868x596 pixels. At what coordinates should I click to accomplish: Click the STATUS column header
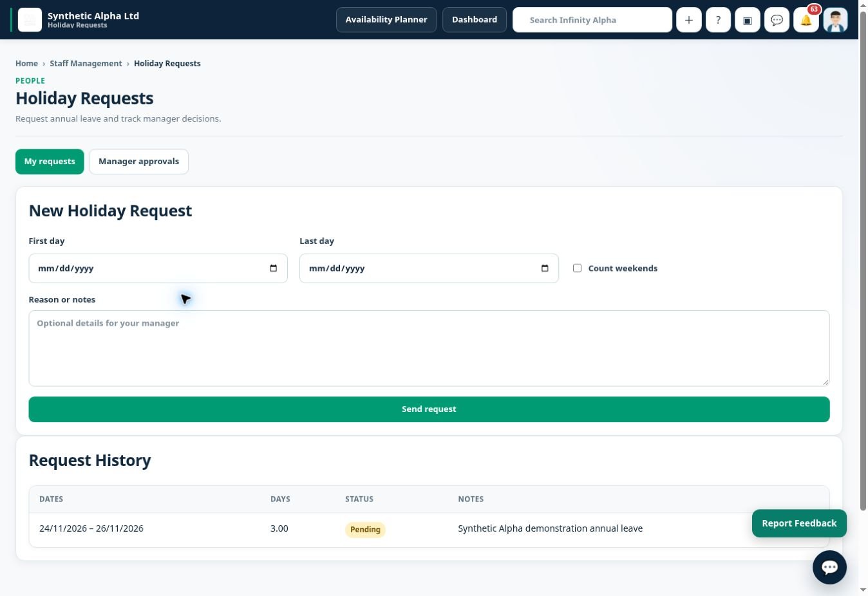pyautogui.click(x=359, y=499)
